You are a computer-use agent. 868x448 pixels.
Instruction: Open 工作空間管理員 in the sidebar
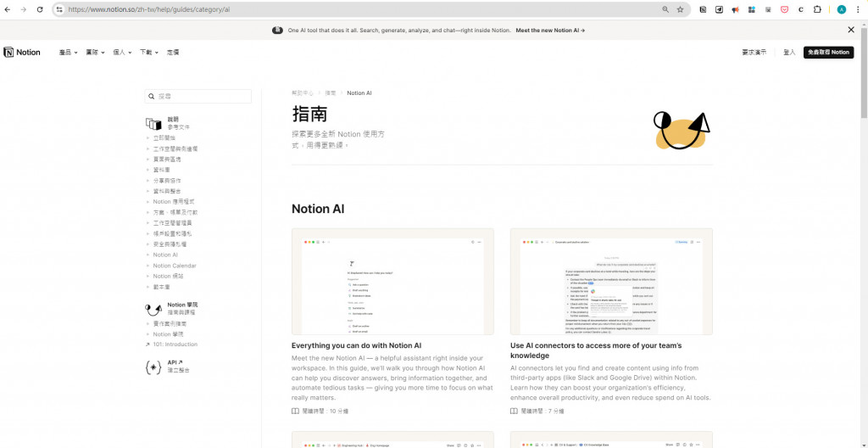pos(172,223)
